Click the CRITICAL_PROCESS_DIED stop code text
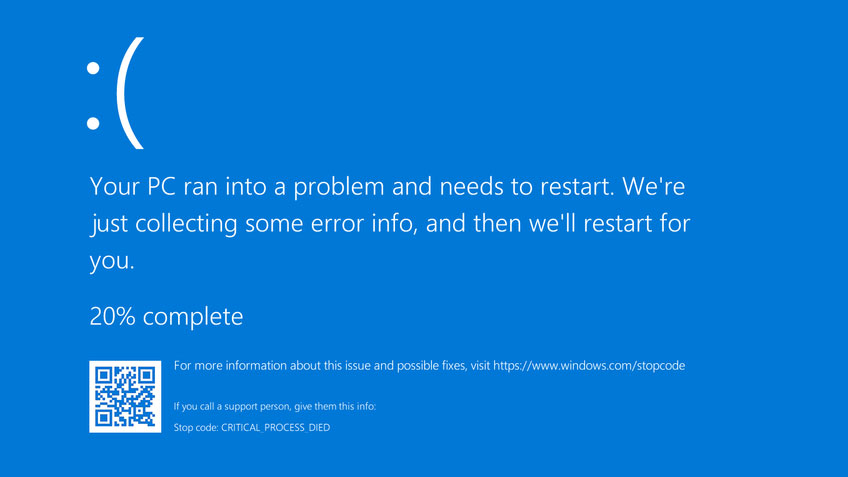Screen dimensions: 848x477 click(275, 427)
